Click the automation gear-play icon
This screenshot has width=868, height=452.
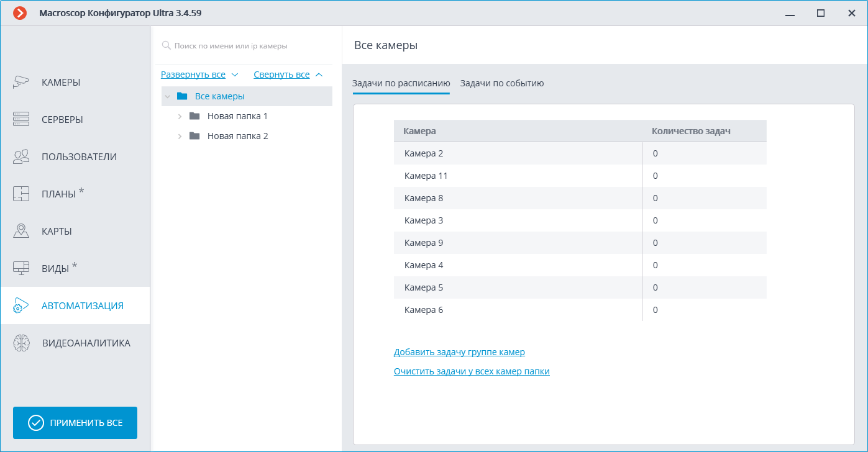(21, 305)
